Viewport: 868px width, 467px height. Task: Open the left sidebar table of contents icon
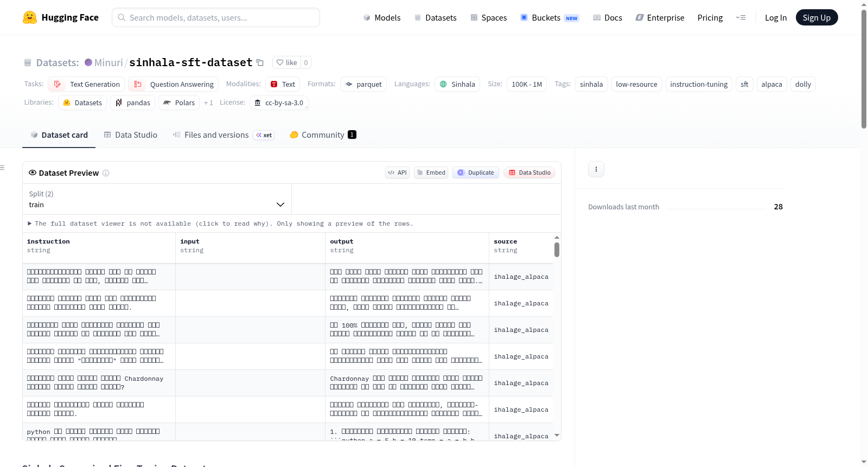click(x=2, y=168)
